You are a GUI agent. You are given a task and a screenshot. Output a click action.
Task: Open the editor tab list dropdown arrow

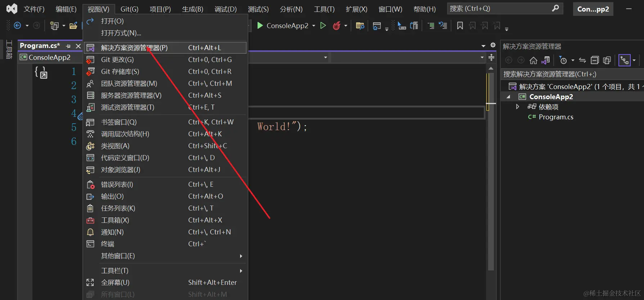pos(483,46)
